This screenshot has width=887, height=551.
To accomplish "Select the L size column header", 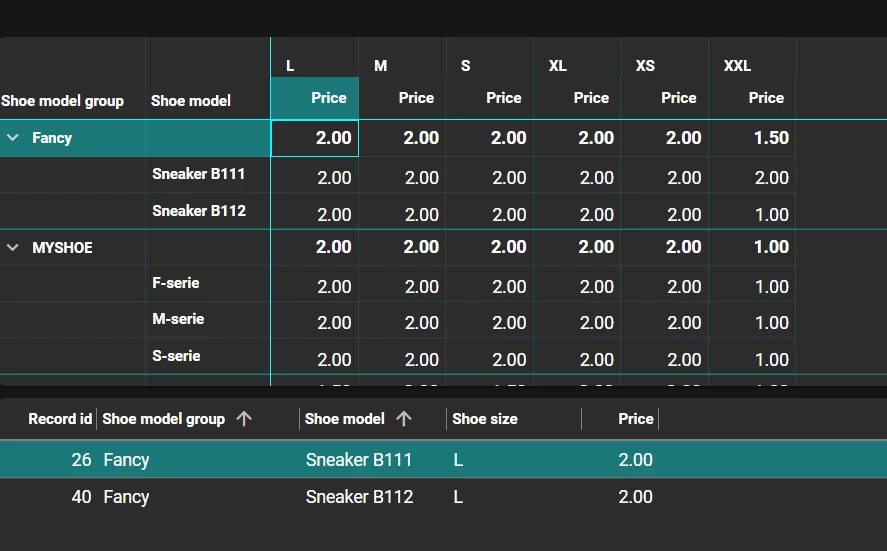I will pyautogui.click(x=290, y=66).
